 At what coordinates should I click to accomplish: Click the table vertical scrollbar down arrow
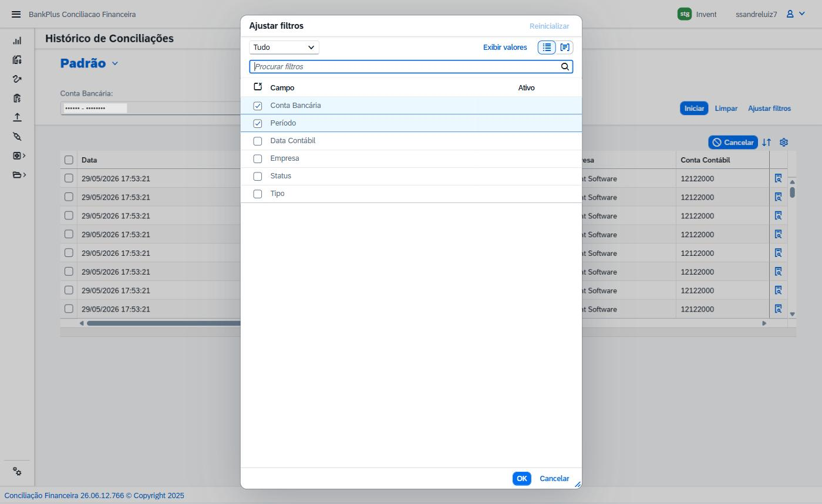(x=792, y=314)
